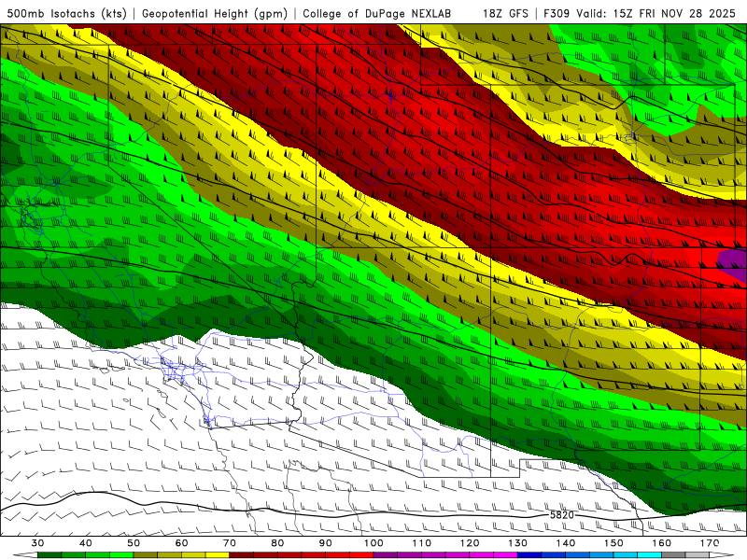Click the legend value 170

point(710,543)
